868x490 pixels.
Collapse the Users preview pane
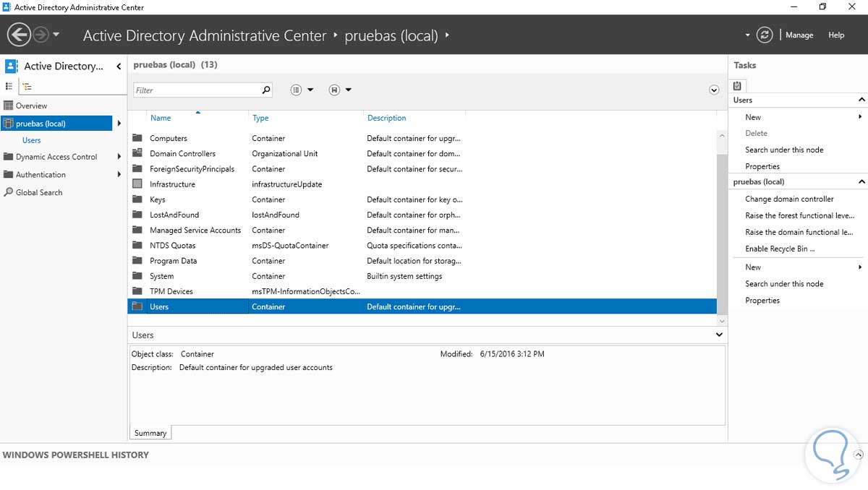(x=719, y=335)
